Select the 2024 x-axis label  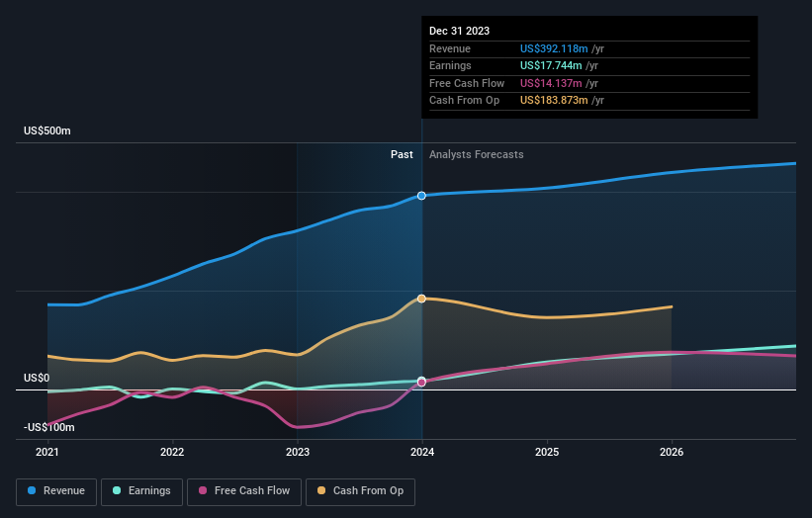pyautogui.click(x=422, y=452)
